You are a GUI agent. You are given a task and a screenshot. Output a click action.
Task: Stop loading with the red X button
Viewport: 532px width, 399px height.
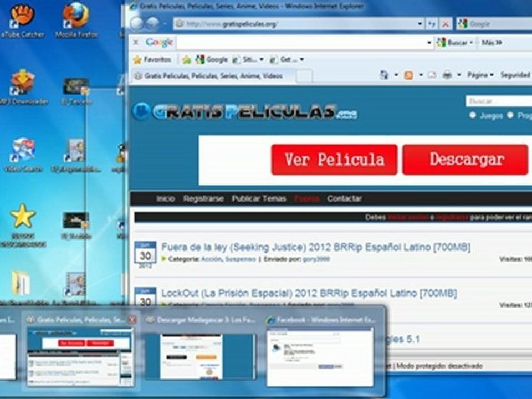tap(446, 24)
